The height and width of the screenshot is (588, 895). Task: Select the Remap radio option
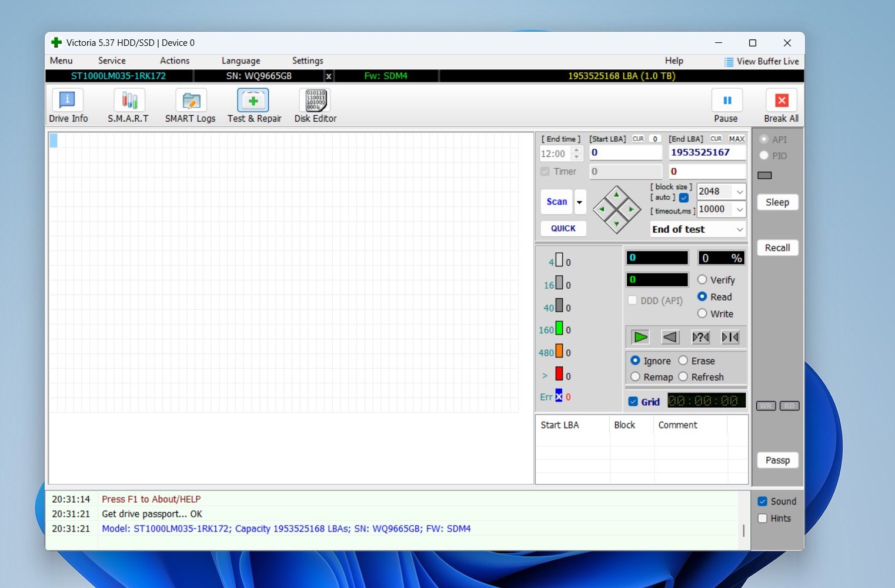point(635,376)
